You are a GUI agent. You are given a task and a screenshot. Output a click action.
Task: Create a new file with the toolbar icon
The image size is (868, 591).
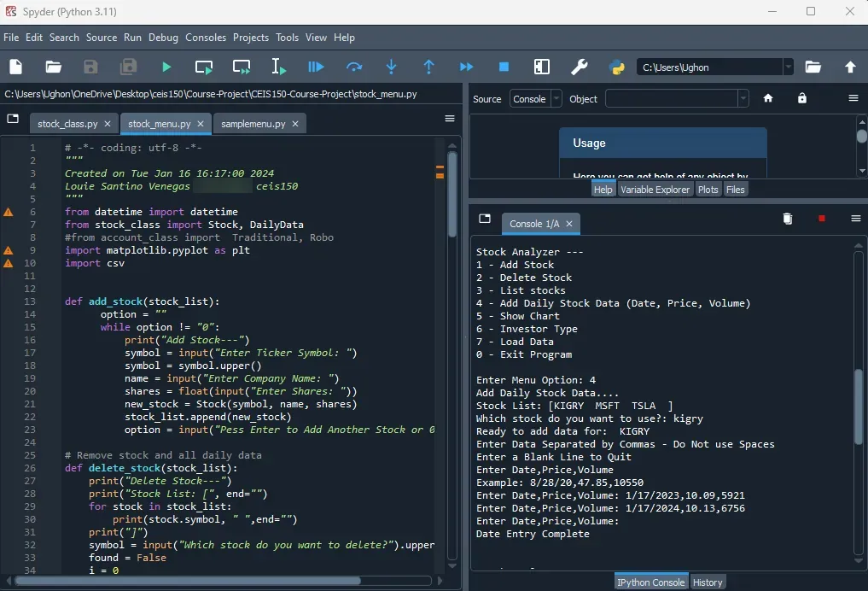coord(16,67)
